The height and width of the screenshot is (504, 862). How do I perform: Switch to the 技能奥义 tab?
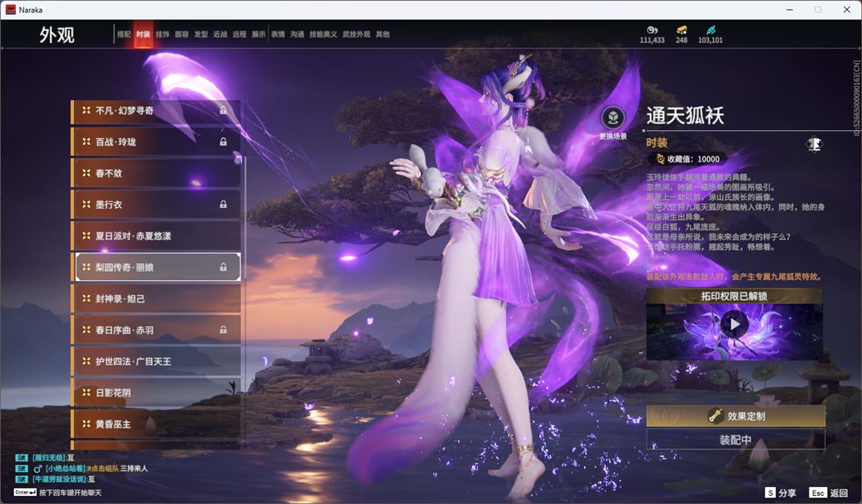click(x=323, y=34)
